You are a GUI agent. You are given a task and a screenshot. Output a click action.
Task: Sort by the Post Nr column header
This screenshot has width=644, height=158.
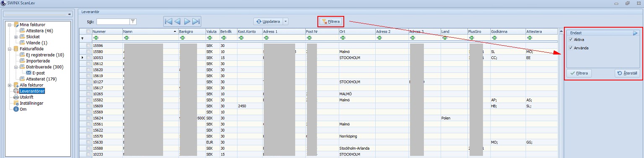pyautogui.click(x=322, y=31)
